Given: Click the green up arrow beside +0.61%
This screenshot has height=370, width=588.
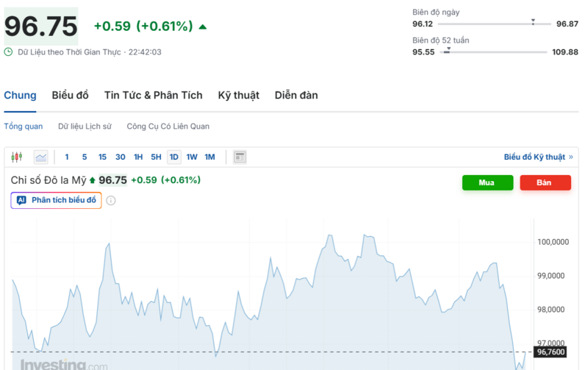Looking at the screenshot, I should click(203, 27).
